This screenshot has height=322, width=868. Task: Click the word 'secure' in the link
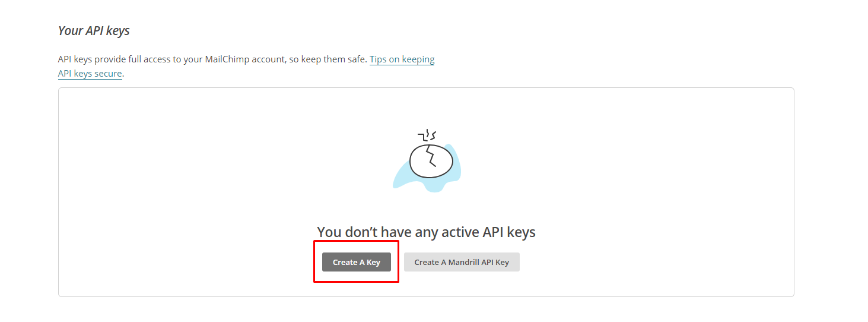point(107,74)
